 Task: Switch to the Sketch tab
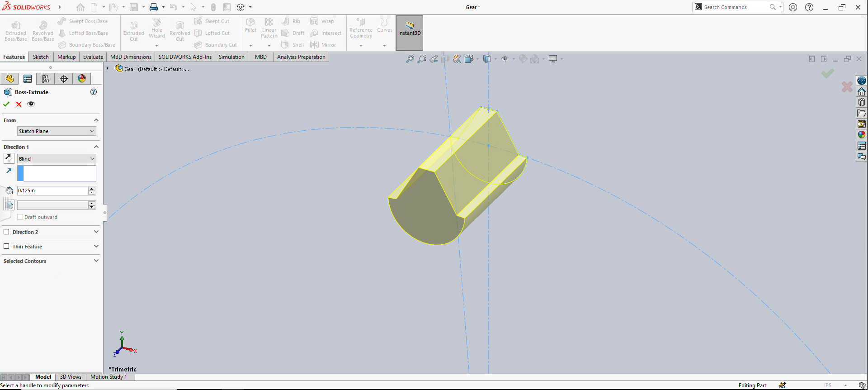[x=41, y=57]
